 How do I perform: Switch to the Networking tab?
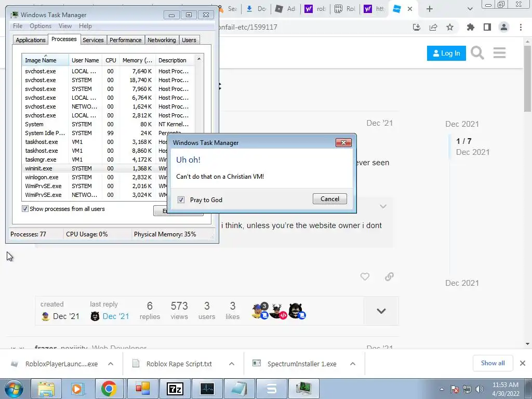pos(162,40)
